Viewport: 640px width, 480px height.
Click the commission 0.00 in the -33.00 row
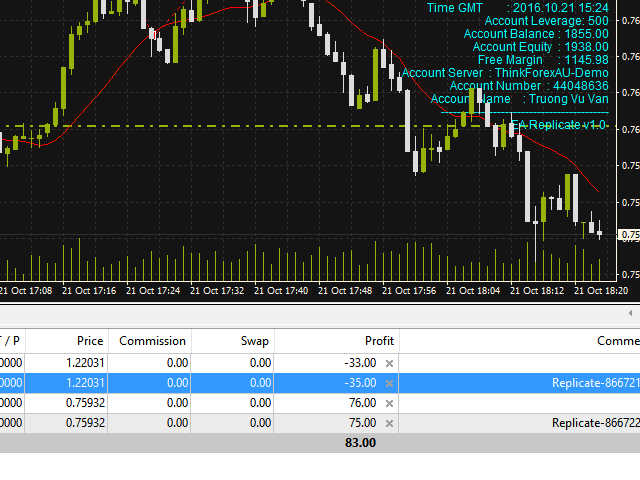coord(177,363)
